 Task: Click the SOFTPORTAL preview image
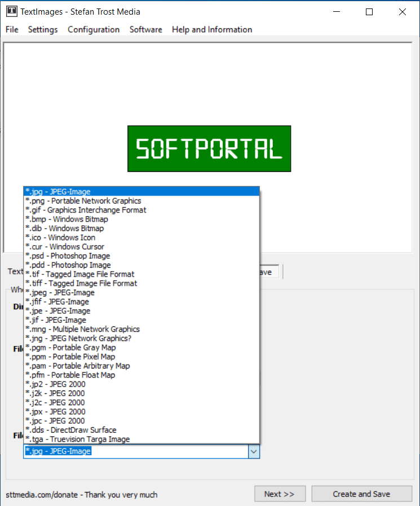(x=209, y=148)
